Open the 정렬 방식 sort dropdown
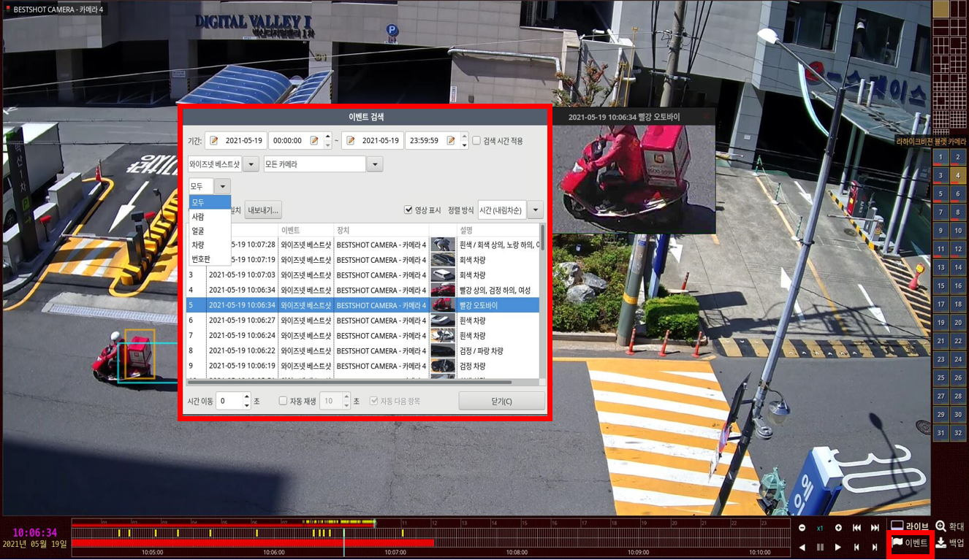Viewport: 969px width, 560px height. coord(535,210)
